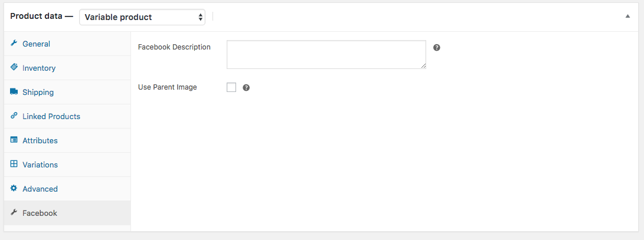Open the Variable product type dropdown
Viewport: 644px width, 240px height.
pos(142,17)
